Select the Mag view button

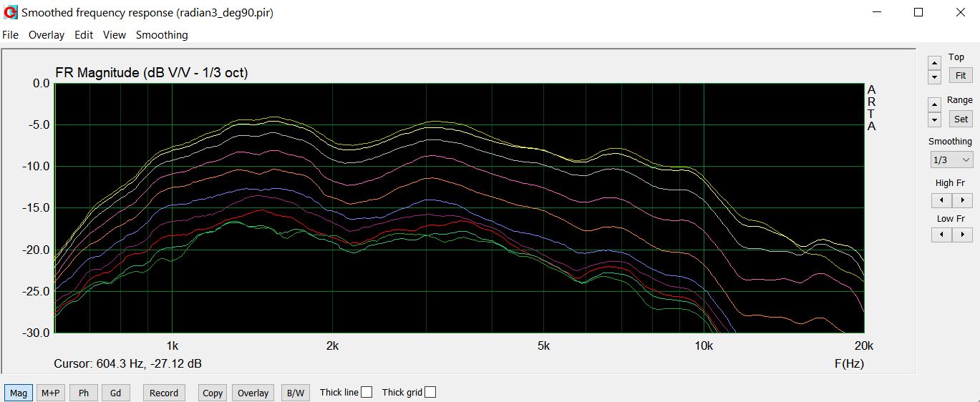click(19, 393)
